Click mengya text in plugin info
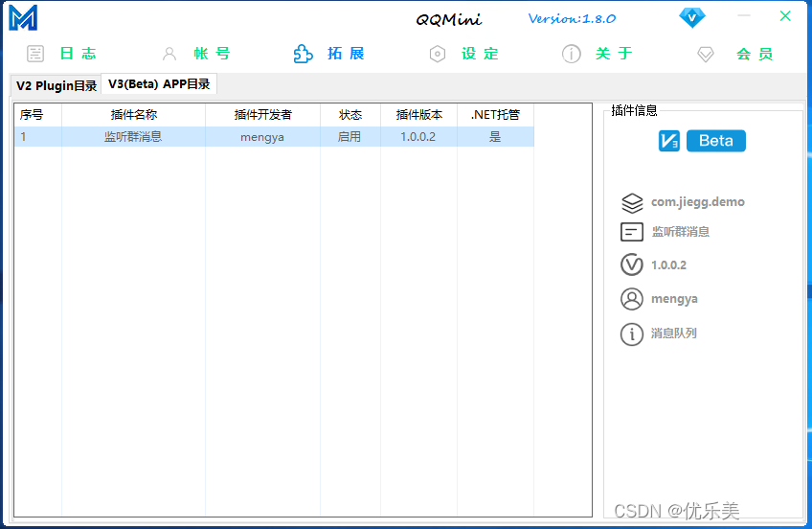 [x=674, y=299]
